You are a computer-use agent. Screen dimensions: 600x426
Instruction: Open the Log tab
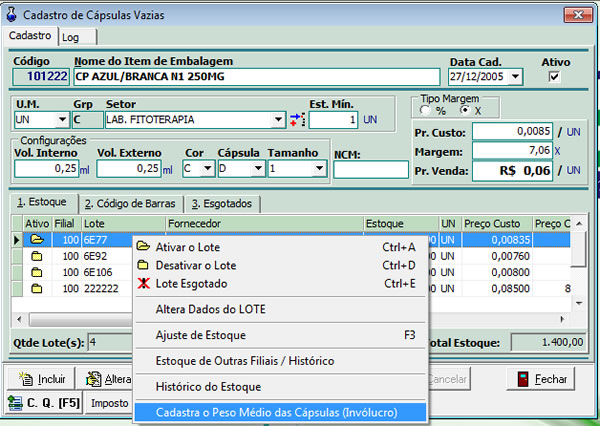tap(71, 36)
